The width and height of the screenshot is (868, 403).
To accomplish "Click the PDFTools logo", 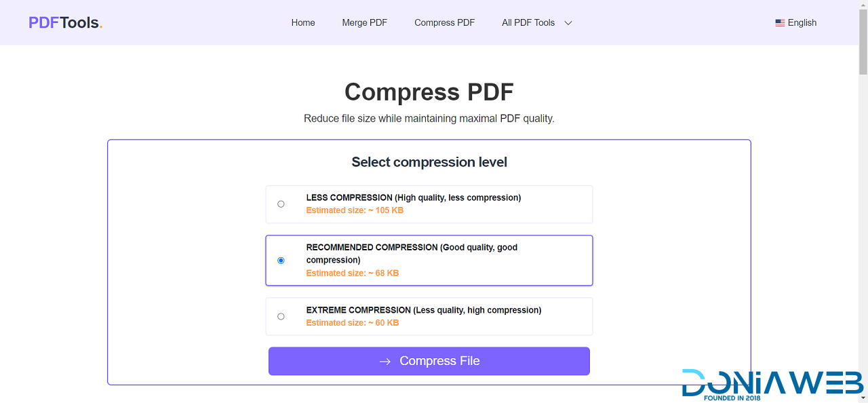I will 65,22.
